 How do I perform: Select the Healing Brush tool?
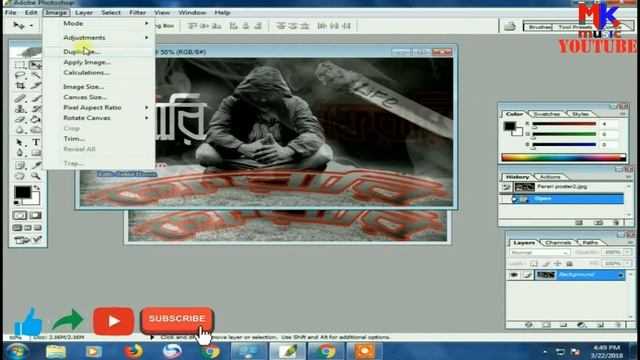pyautogui.click(x=20, y=98)
